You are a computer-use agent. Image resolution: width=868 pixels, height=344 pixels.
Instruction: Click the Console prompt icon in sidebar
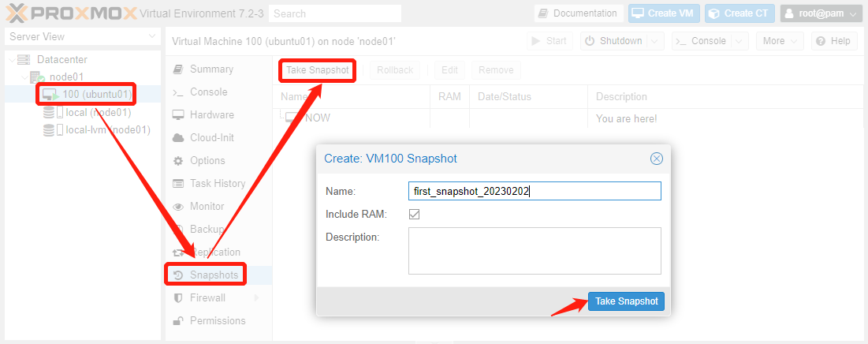[x=178, y=92]
